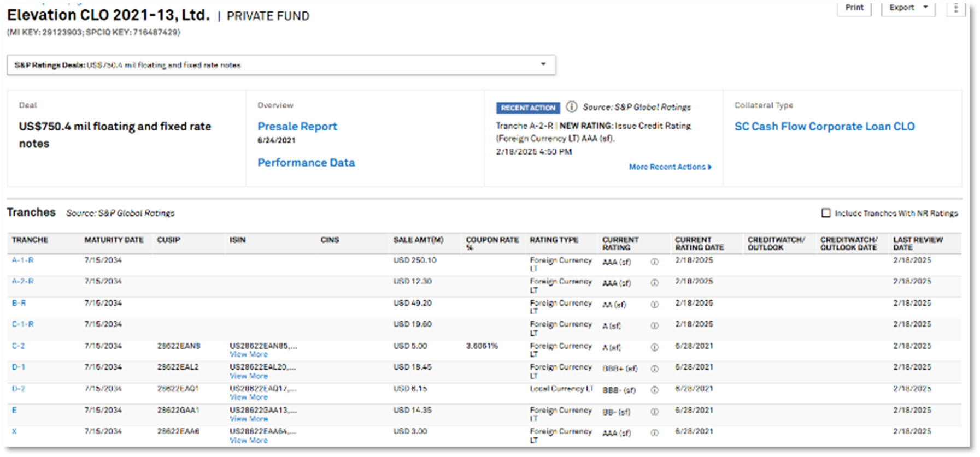Open the Performance Data link
Viewport: 980px width, 457px height.
pos(306,163)
